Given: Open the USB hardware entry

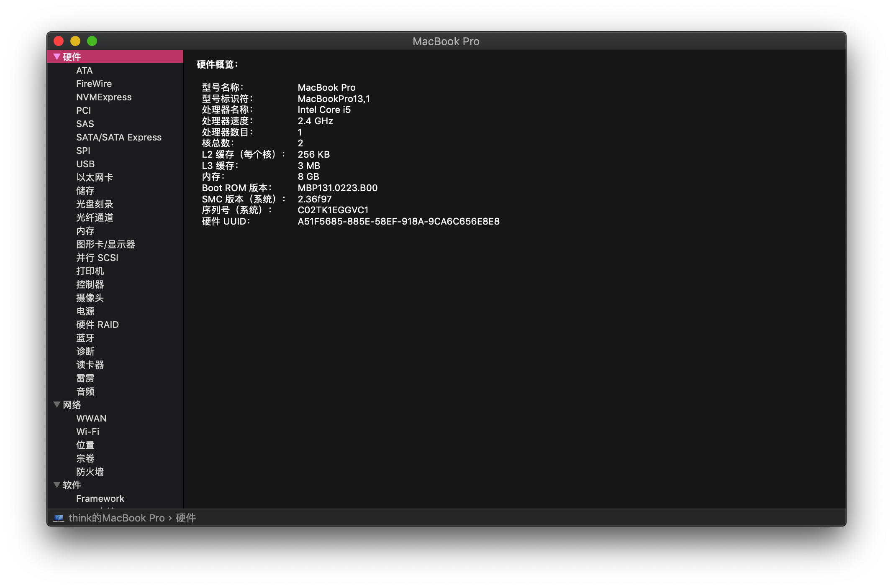Looking at the screenshot, I should tap(85, 164).
